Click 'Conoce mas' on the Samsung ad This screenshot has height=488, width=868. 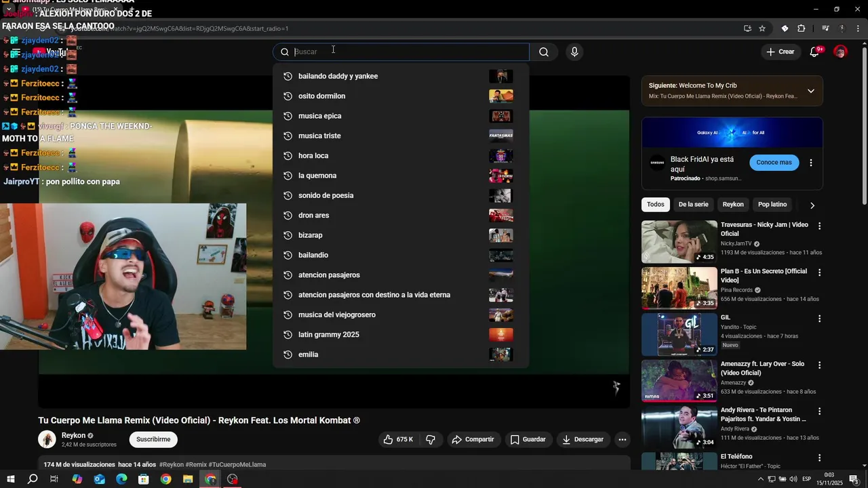pyautogui.click(x=774, y=163)
